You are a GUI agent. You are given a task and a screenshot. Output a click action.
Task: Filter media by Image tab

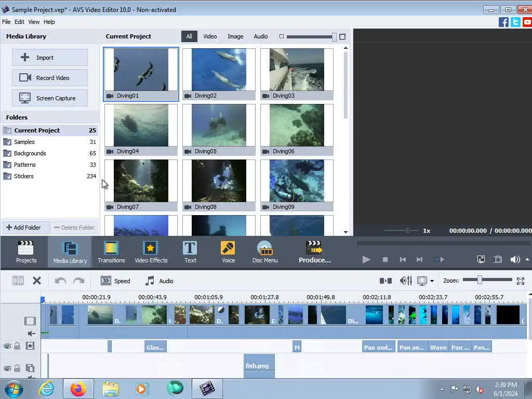(x=235, y=36)
